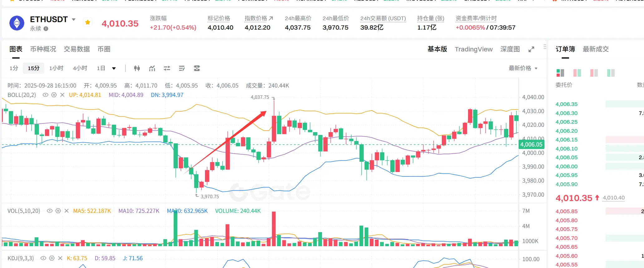Open the candlestick chart type selector
The width and height of the screenshot is (644, 268).
coord(137,68)
